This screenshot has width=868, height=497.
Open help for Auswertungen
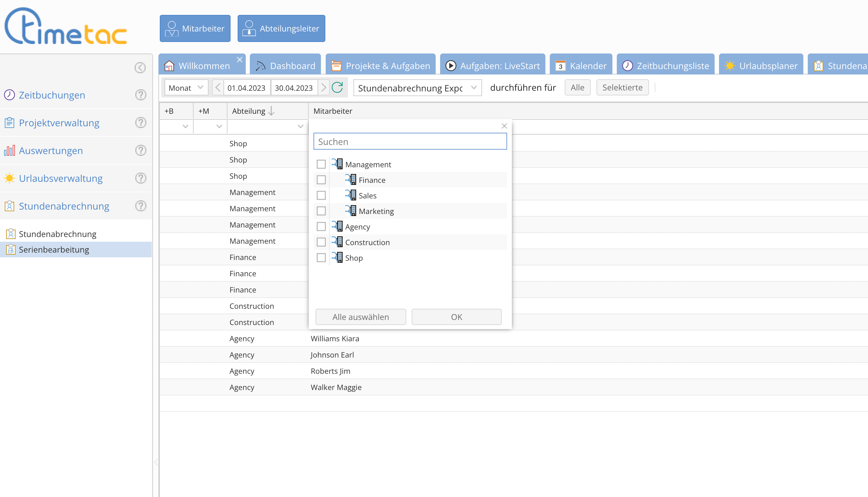tap(140, 150)
